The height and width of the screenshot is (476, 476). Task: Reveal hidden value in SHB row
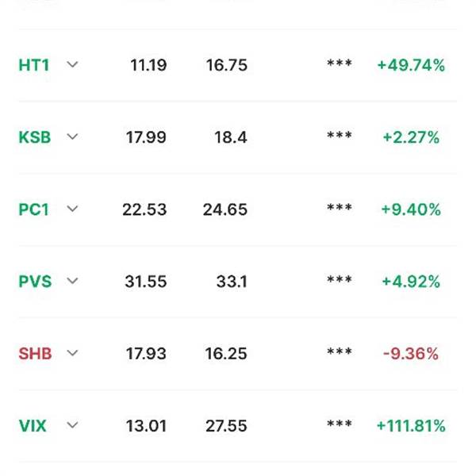pos(340,351)
